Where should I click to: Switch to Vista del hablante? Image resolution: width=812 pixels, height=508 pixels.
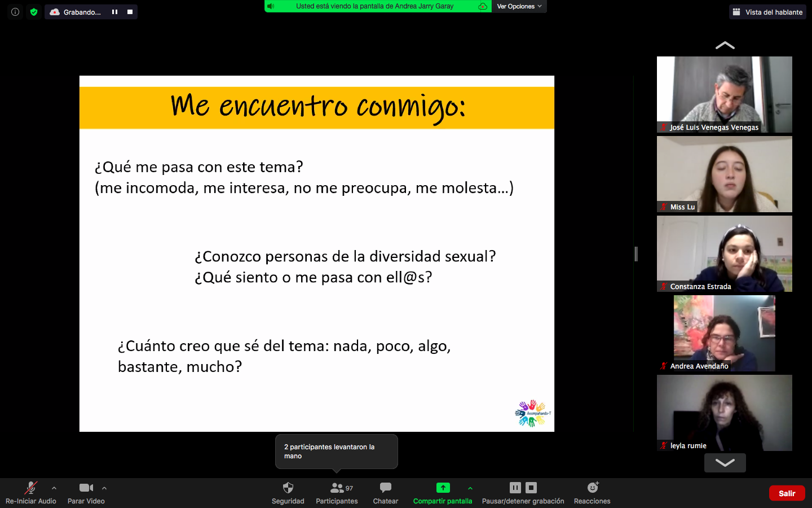click(x=767, y=12)
